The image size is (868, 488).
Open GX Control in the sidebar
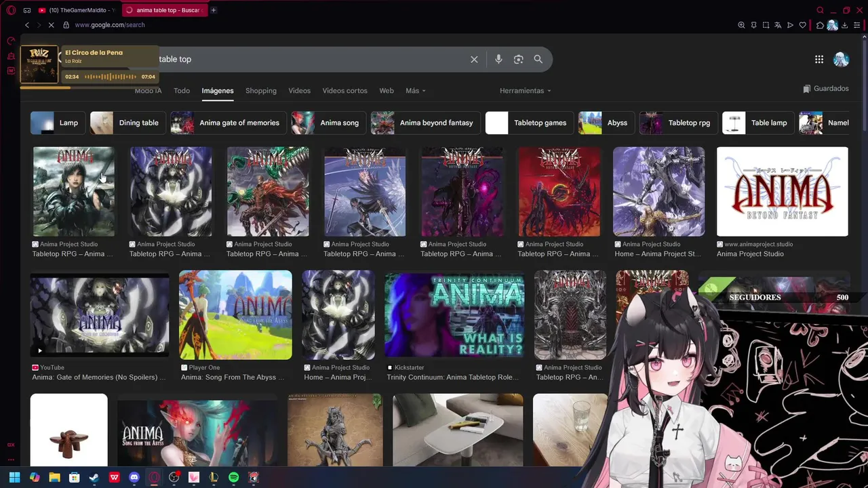(11, 41)
